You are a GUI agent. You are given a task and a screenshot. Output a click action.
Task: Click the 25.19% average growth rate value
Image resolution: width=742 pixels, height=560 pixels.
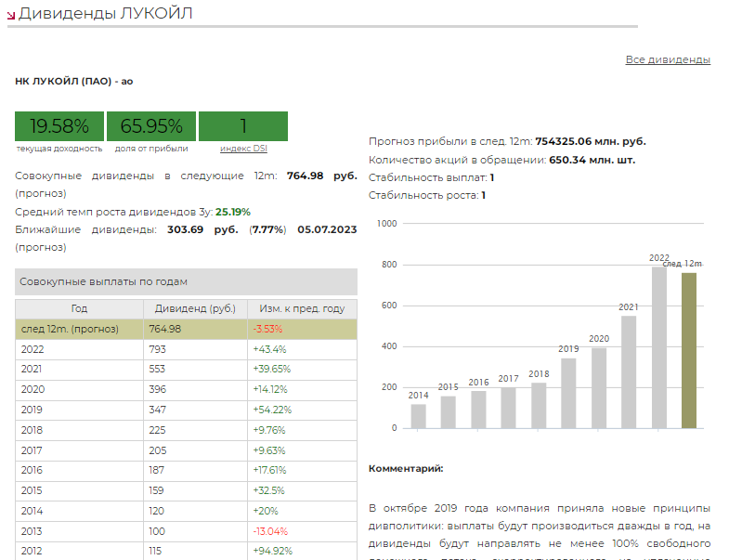pyautogui.click(x=233, y=212)
